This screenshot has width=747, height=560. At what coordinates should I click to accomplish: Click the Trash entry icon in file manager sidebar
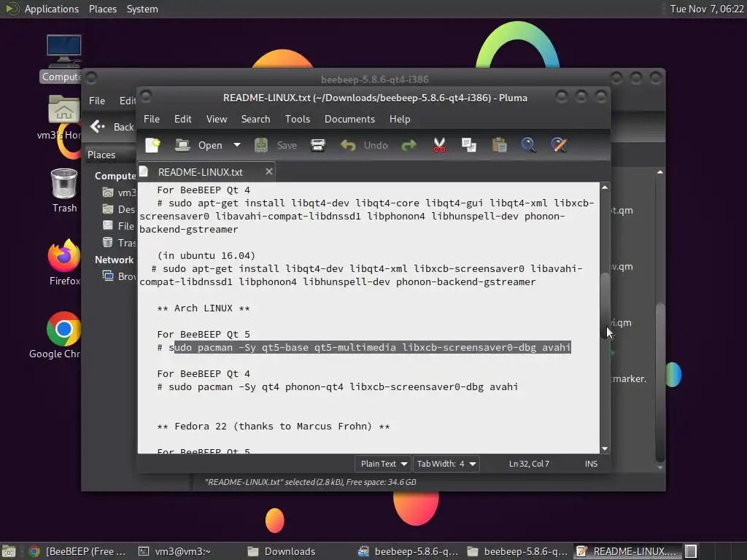click(x=108, y=242)
